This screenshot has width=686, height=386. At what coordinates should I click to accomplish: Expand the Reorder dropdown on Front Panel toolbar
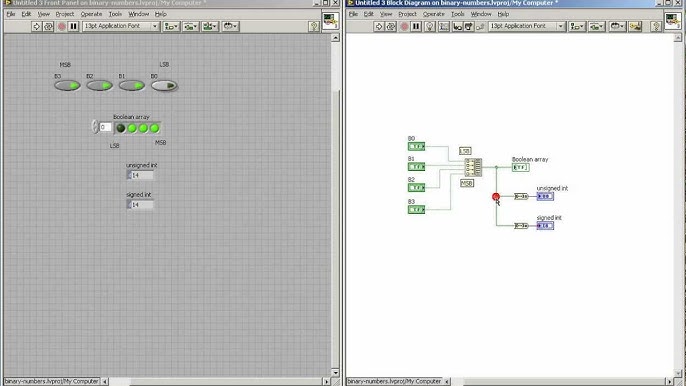[230, 26]
